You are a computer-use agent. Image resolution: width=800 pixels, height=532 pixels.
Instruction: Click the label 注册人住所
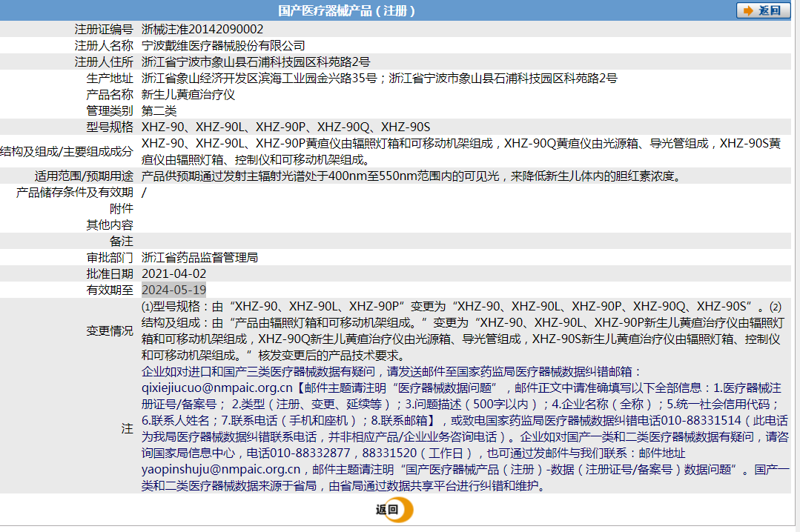(104, 61)
